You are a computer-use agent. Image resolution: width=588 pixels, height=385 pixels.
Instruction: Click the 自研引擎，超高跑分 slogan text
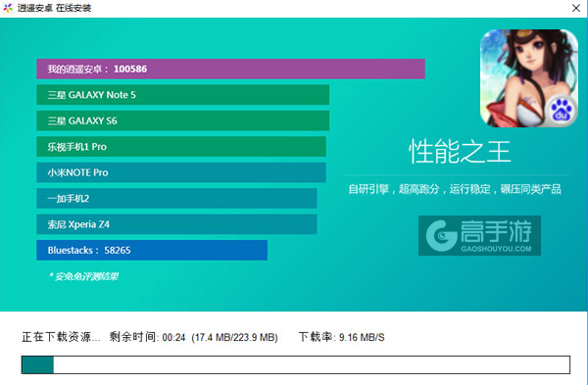455,189
